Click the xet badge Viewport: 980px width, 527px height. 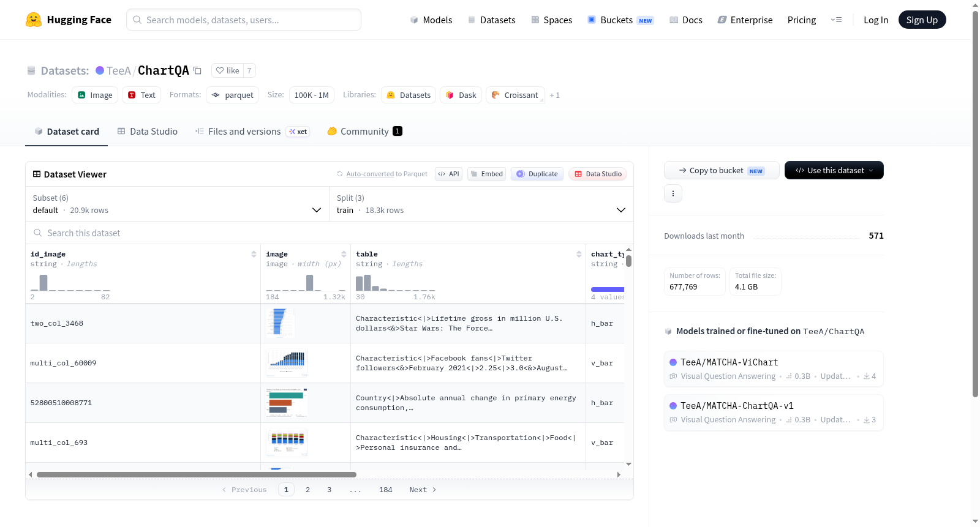pos(298,132)
